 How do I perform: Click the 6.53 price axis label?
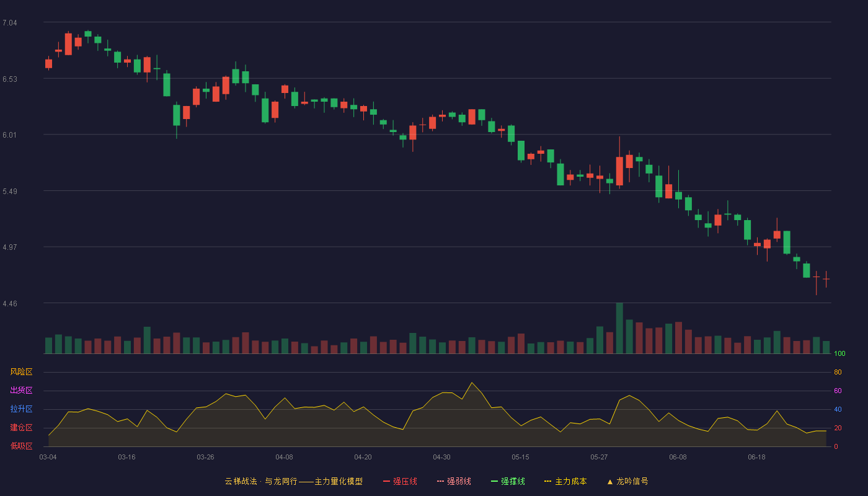coord(10,79)
